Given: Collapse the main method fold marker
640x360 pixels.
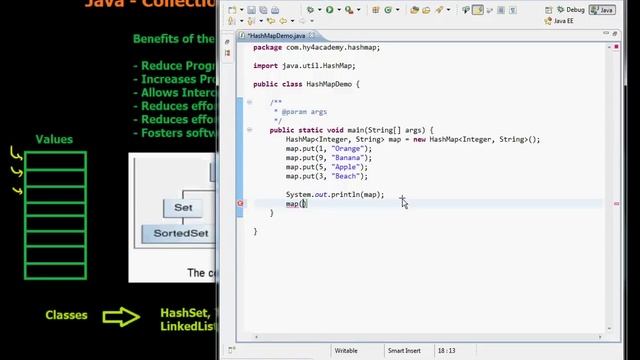Looking at the screenshot, I should tap(249, 130).
